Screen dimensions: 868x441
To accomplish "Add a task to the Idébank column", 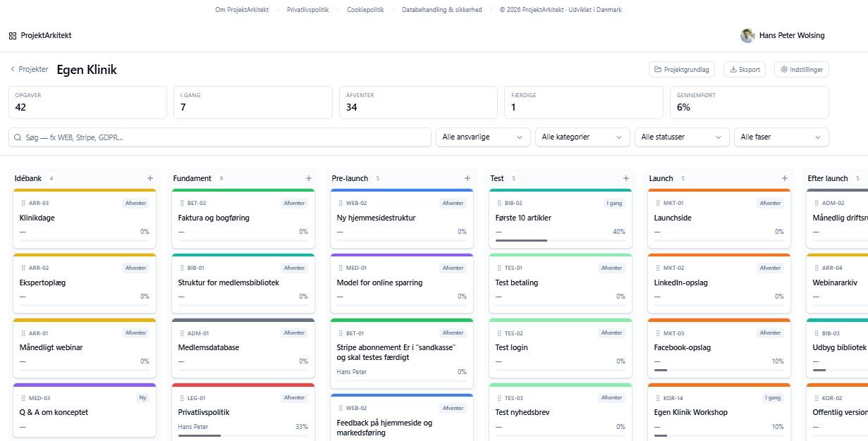I will point(150,178).
